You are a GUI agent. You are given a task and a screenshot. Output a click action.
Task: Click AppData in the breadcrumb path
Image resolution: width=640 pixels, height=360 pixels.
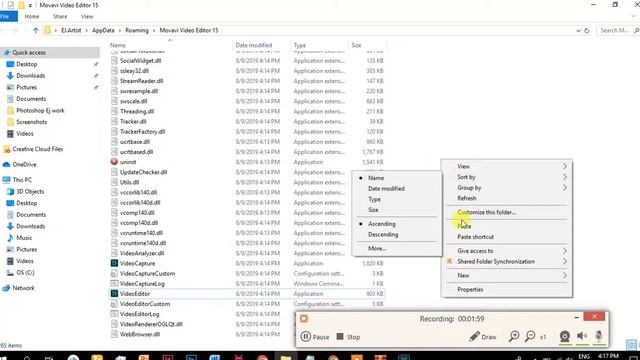[x=103, y=30]
